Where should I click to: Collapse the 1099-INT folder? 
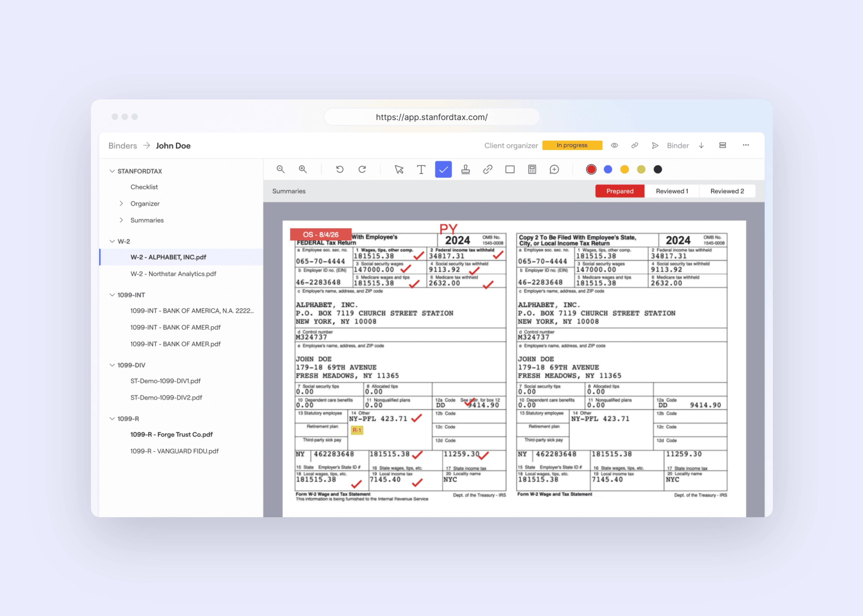click(x=112, y=295)
